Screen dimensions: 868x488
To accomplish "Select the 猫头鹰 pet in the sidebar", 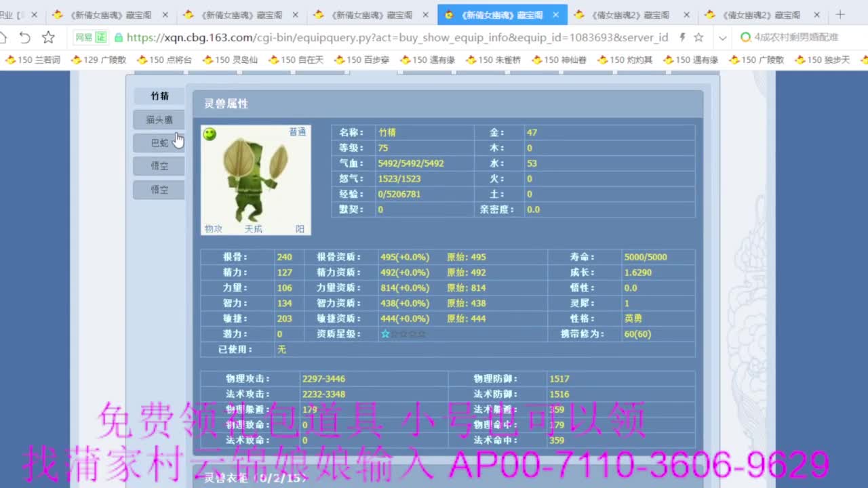I will coord(158,119).
